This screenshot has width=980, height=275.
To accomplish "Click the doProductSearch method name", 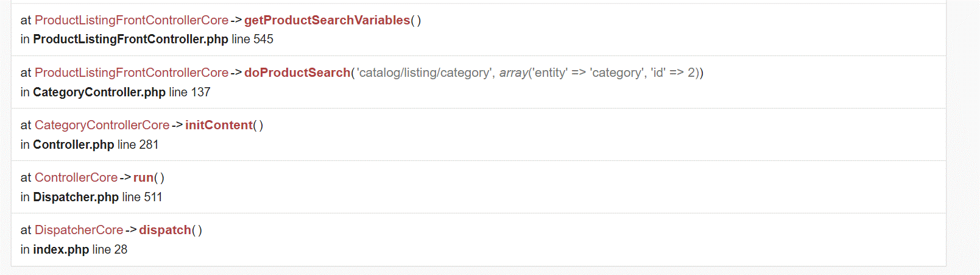I will click(297, 73).
